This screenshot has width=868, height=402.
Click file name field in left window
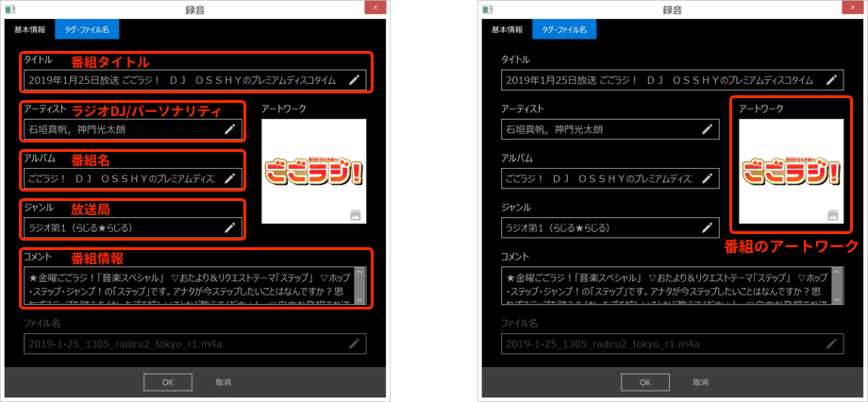click(x=195, y=343)
